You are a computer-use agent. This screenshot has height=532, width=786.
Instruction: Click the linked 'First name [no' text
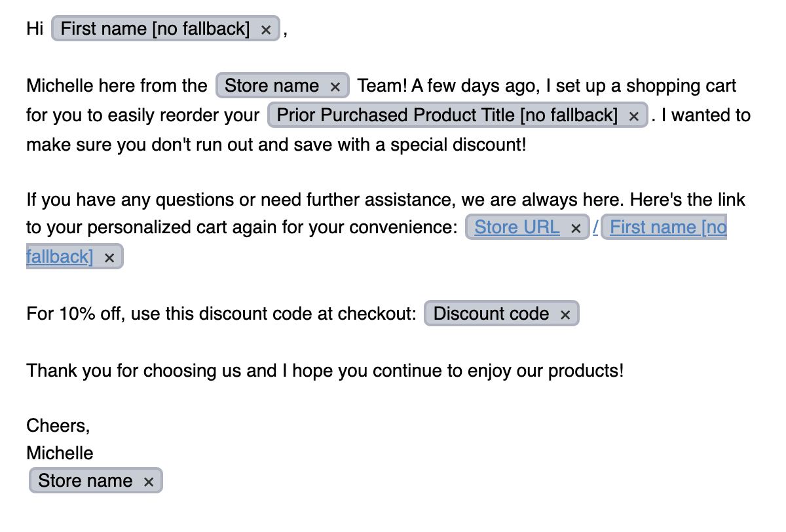point(668,227)
